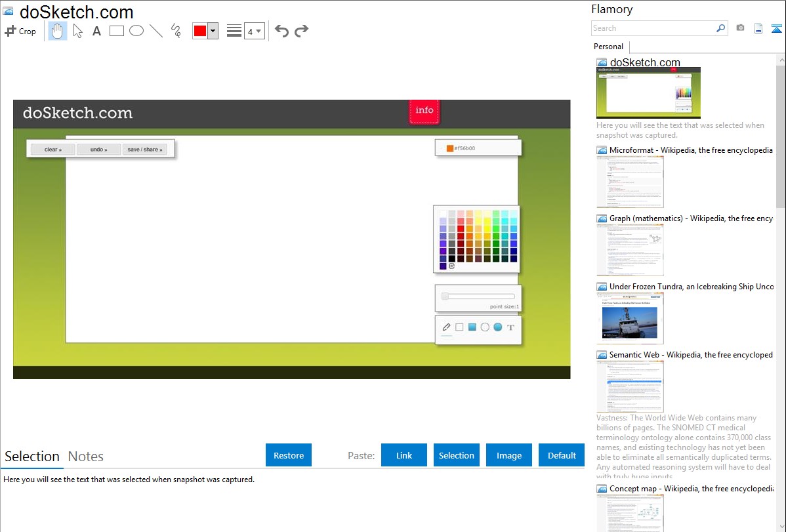Screen dimensions: 786x532
Task: Open the icebreaking ship article thumbnail
Action: click(x=630, y=318)
